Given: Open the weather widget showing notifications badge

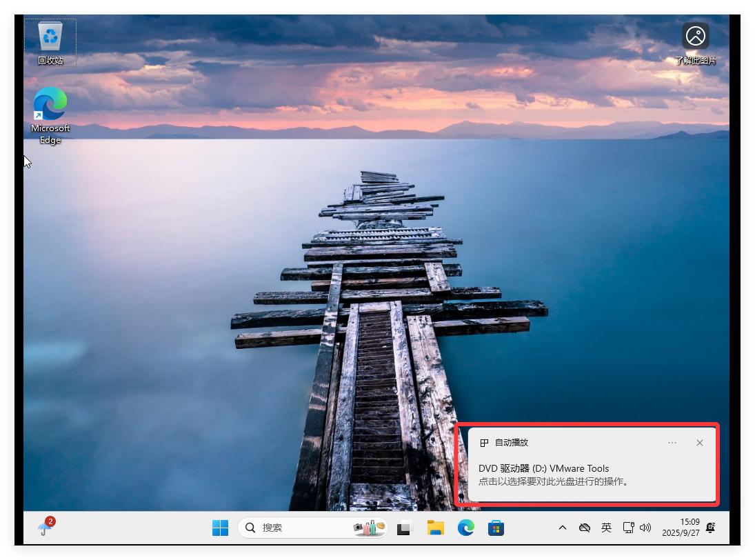Looking at the screenshot, I should coord(46,528).
